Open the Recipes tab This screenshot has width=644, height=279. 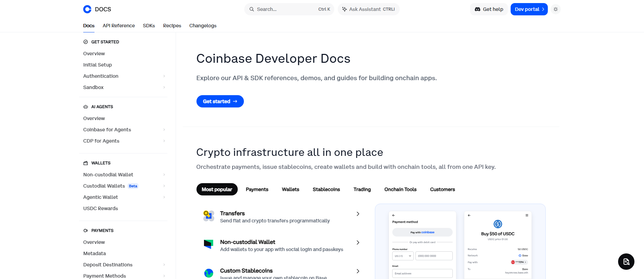pyautogui.click(x=172, y=26)
